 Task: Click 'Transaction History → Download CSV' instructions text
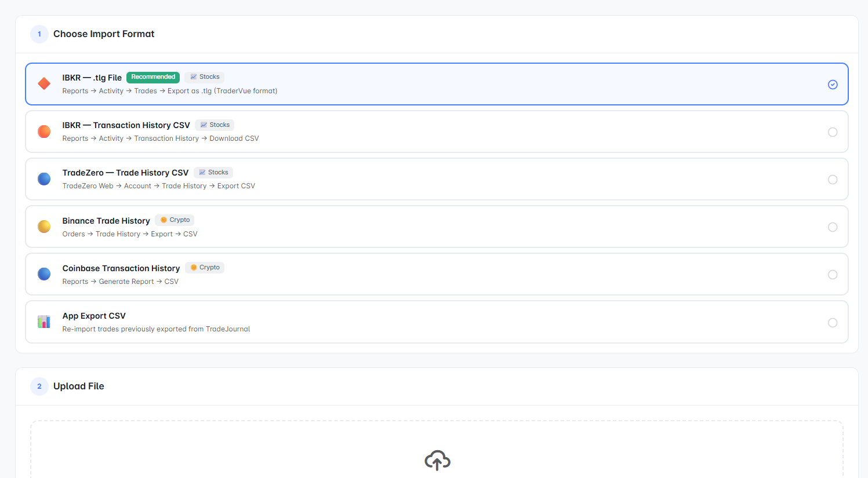(x=197, y=138)
